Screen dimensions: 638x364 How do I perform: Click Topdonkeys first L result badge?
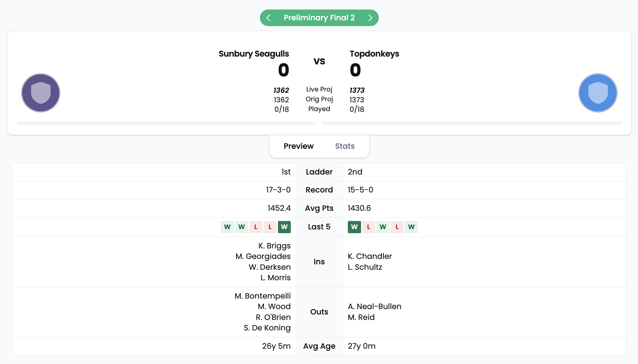tap(369, 227)
